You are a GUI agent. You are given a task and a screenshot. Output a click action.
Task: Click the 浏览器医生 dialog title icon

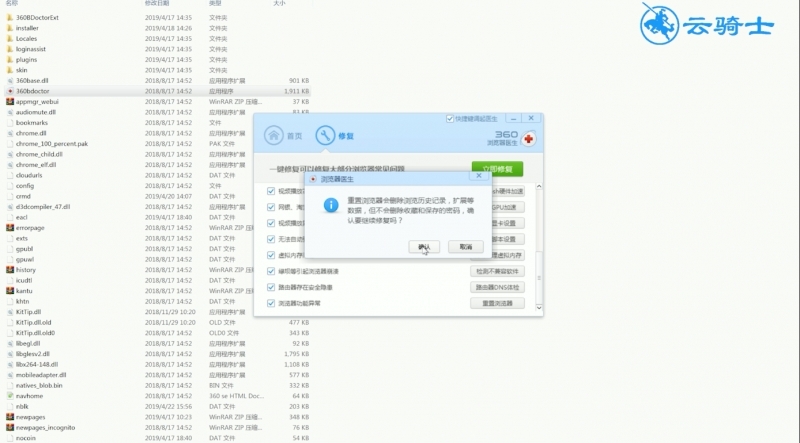pyautogui.click(x=313, y=179)
